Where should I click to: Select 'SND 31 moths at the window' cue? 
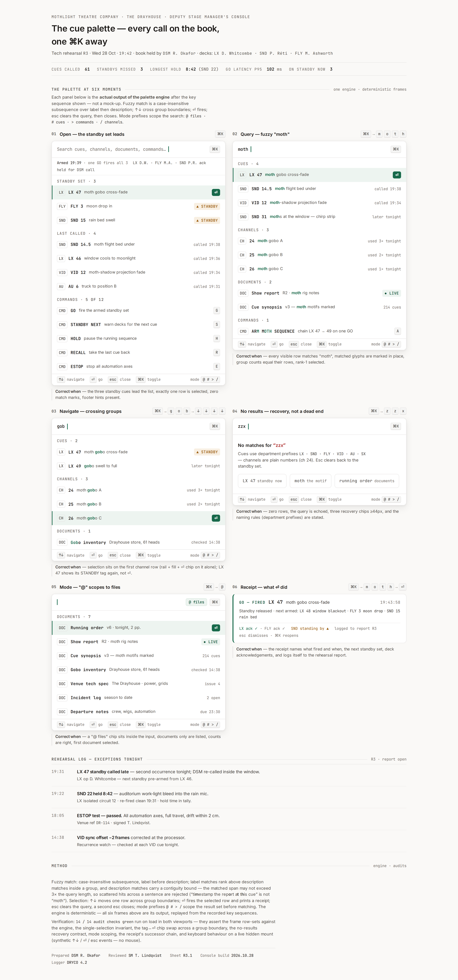(x=319, y=217)
